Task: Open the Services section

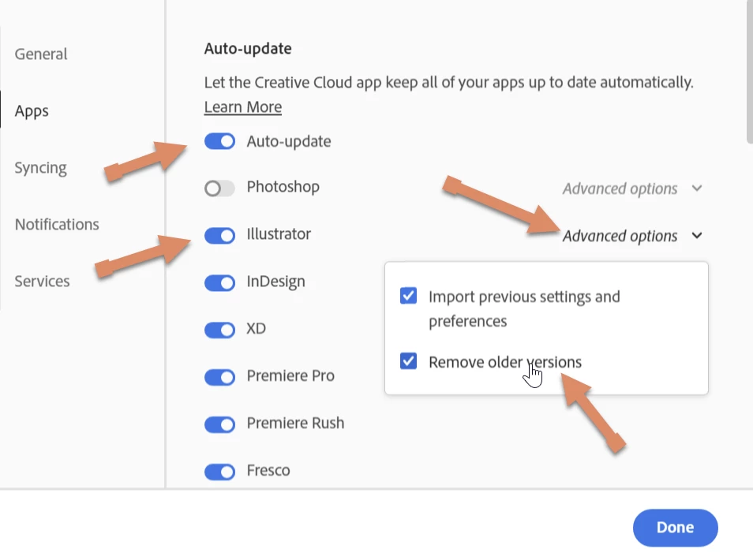Action: [42, 282]
